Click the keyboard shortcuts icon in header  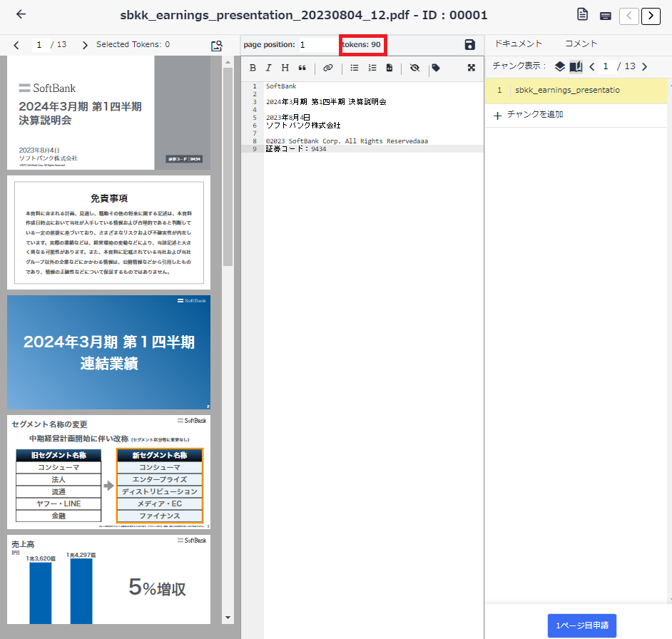point(605,16)
